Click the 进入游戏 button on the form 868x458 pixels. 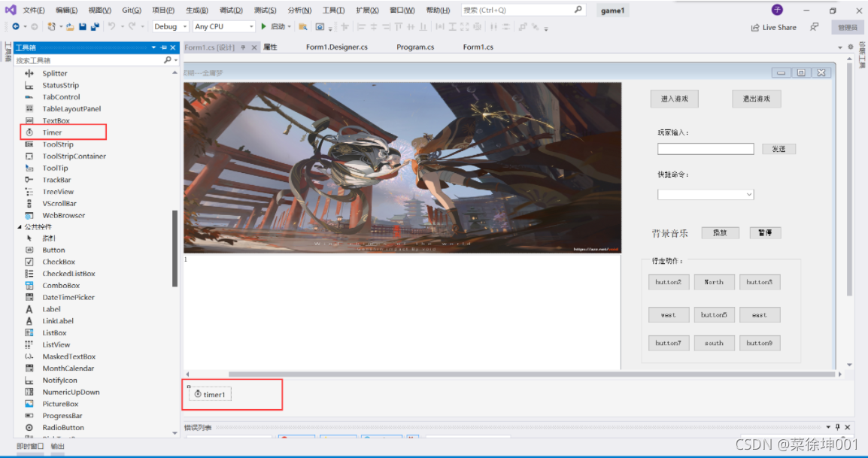674,99
